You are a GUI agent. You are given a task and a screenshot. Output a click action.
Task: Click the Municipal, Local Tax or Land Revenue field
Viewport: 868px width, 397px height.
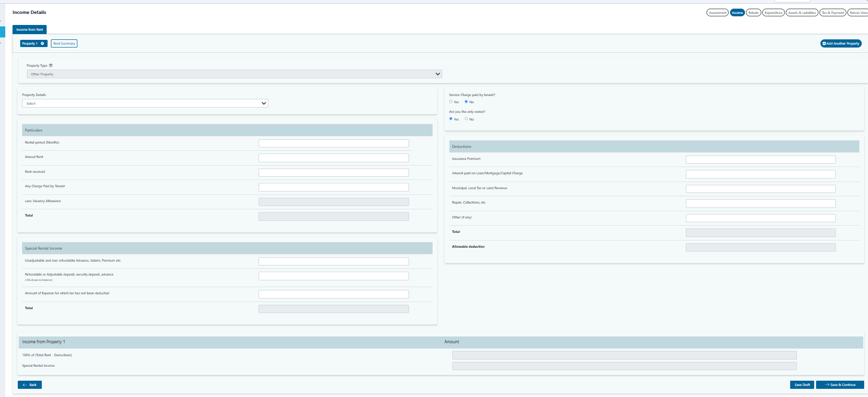(x=760, y=189)
